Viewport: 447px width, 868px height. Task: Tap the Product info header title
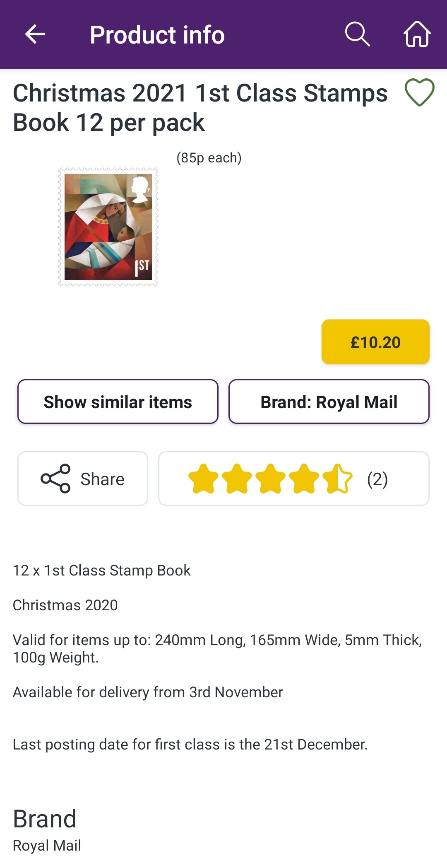pos(157,35)
